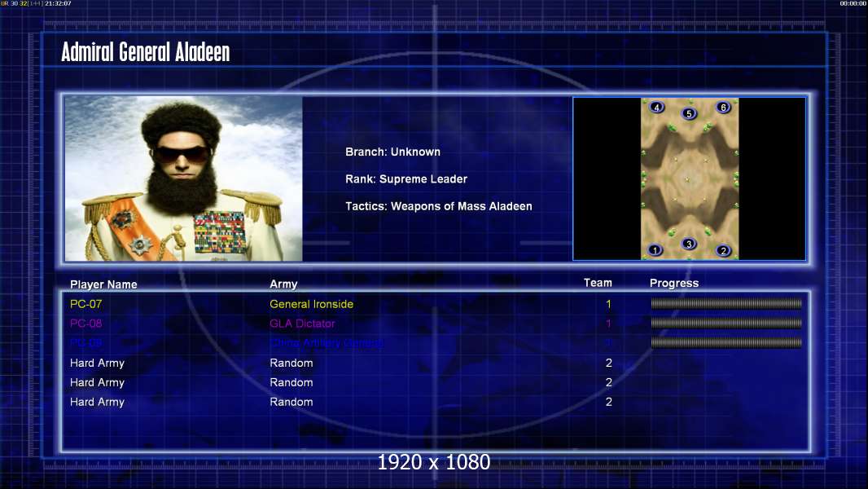The height and width of the screenshot is (489, 868).
Task: Pick start position 5 on the minimap
Action: tap(689, 114)
